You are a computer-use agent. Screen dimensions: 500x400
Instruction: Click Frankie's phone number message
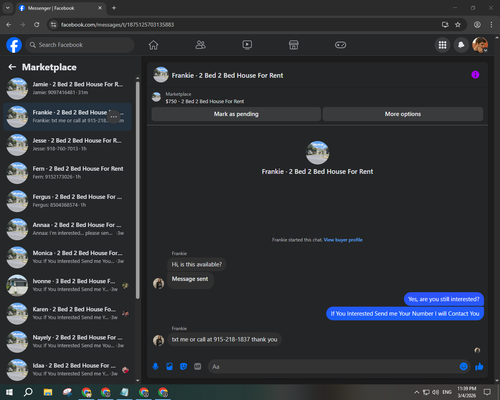224,339
